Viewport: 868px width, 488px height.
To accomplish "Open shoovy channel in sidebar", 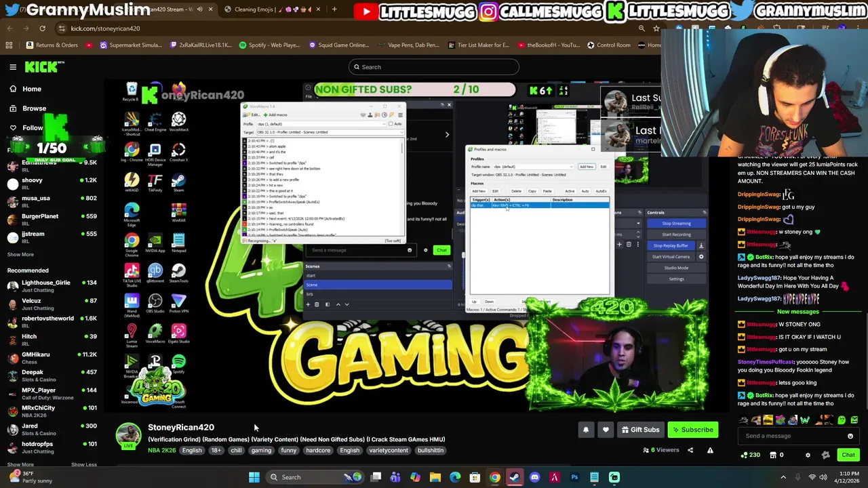I will tap(52, 184).
